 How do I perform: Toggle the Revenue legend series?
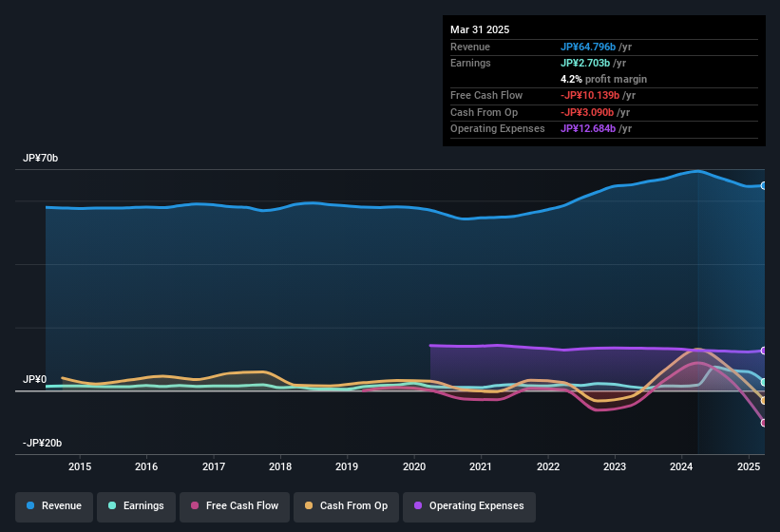click(x=55, y=505)
